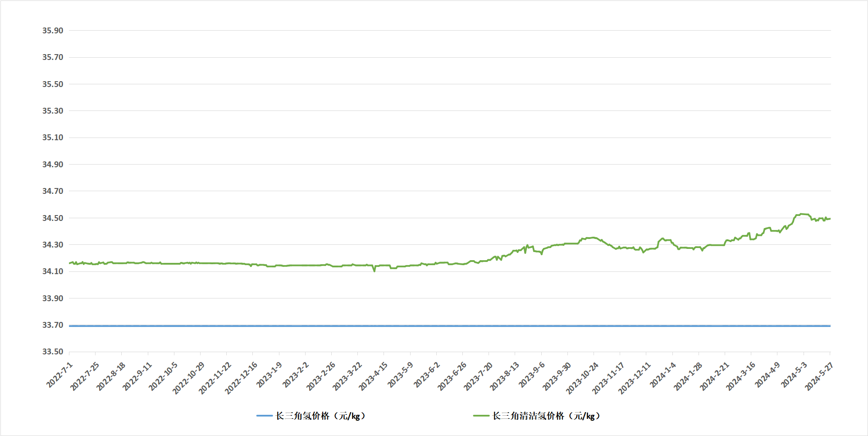Click y-axis label 33.90

tap(53, 298)
